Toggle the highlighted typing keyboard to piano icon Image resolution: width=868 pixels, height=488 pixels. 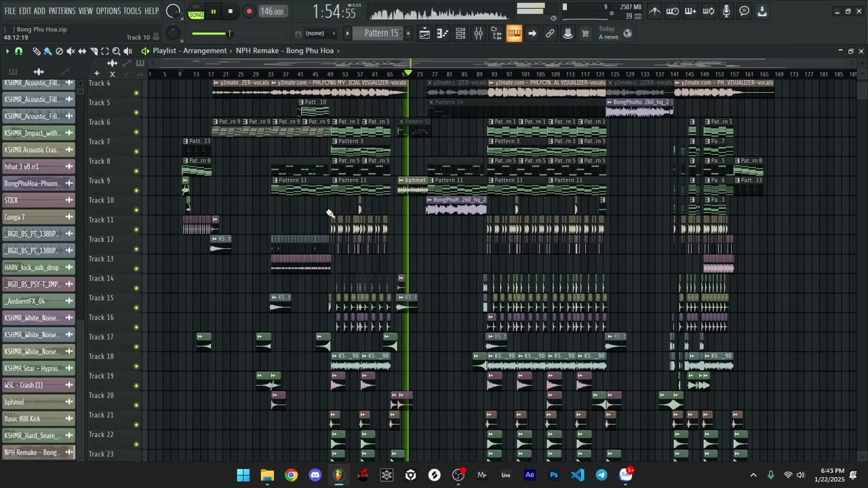pyautogui.click(x=514, y=33)
